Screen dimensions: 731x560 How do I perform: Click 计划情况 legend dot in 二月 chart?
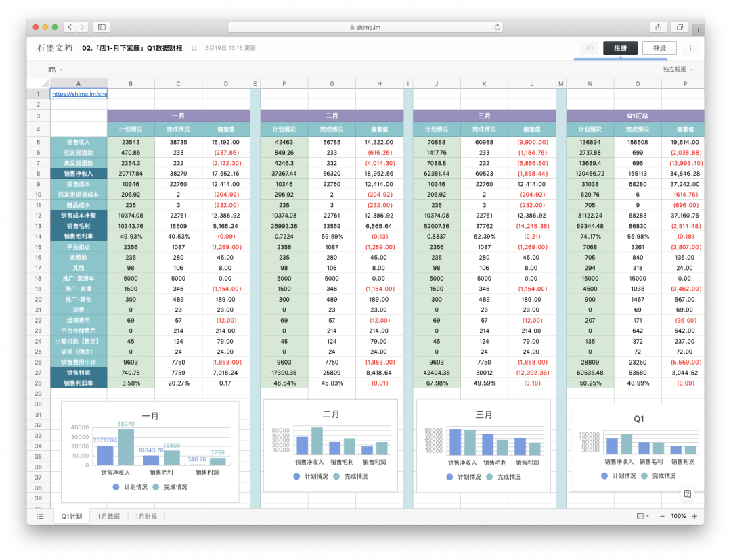click(296, 477)
